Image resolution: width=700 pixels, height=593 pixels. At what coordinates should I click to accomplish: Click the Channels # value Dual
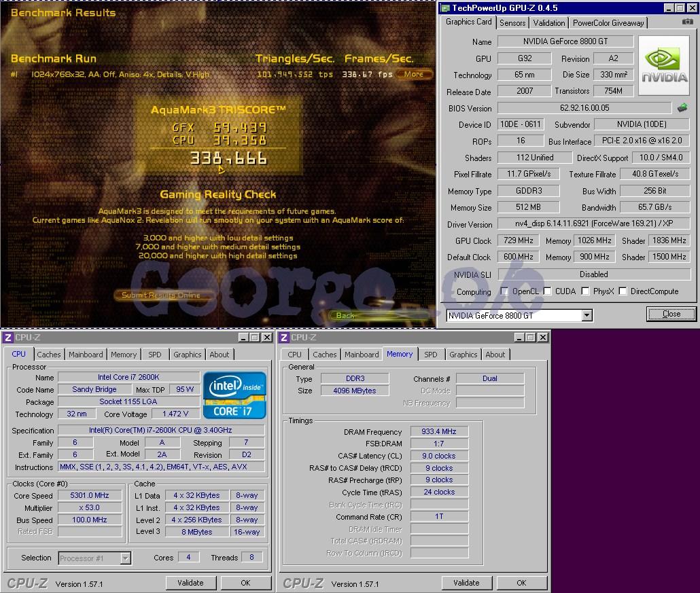coord(490,378)
